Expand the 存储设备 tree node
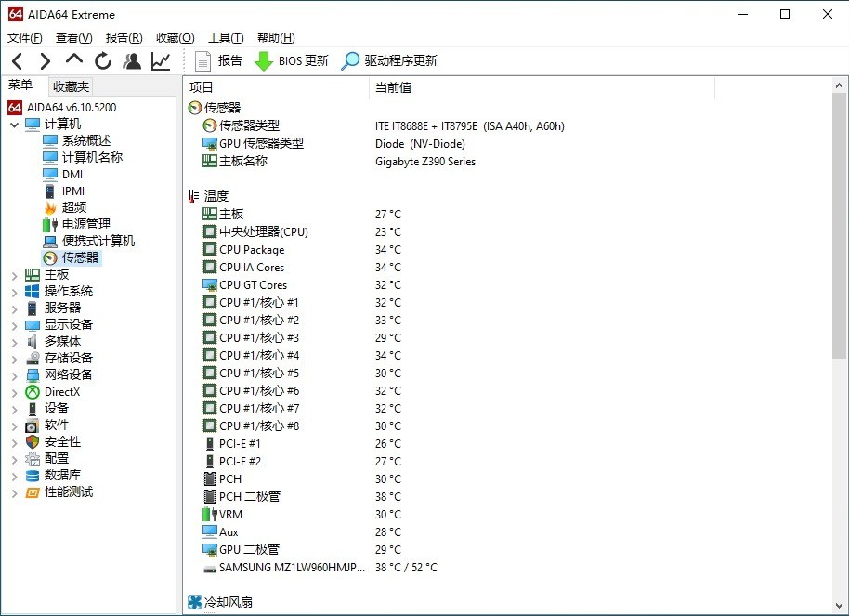The width and height of the screenshot is (849, 616). coord(15,360)
